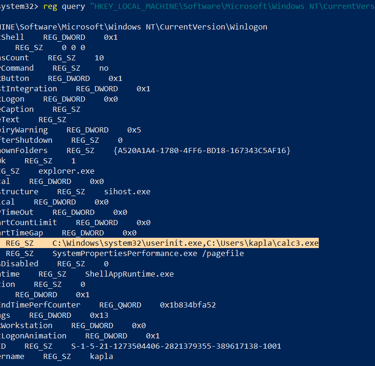Viewport: 375px width, 366px height.
Task: Click the ShellAppRuntime.exe value
Action: [x=129, y=274]
